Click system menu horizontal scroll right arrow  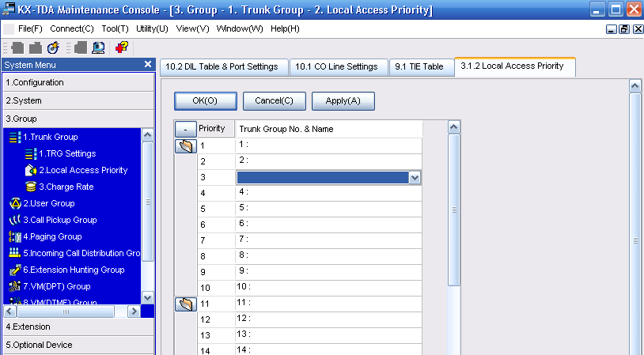click(134, 312)
